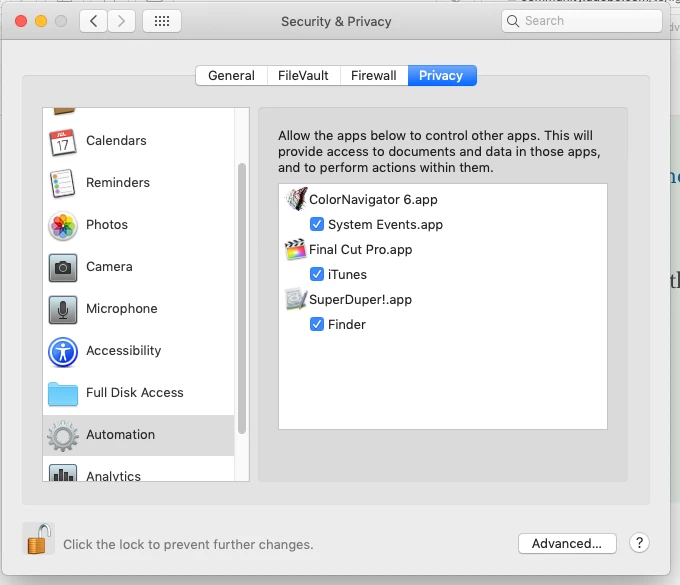Screen dimensions: 680x585
Task: Select Calendars text in the sidebar
Action: click(x=116, y=141)
